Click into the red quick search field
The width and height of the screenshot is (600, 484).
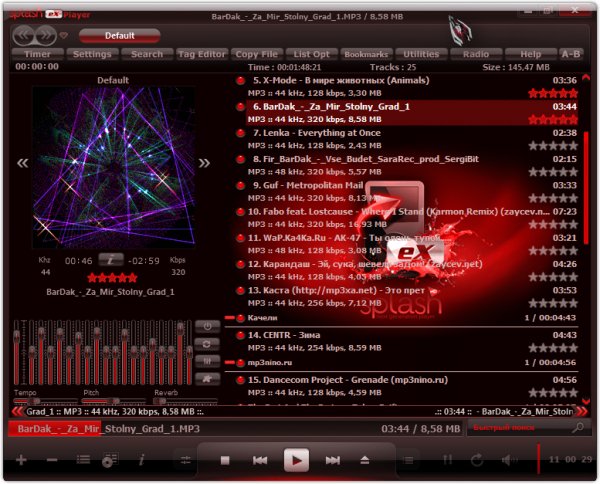click(x=518, y=428)
